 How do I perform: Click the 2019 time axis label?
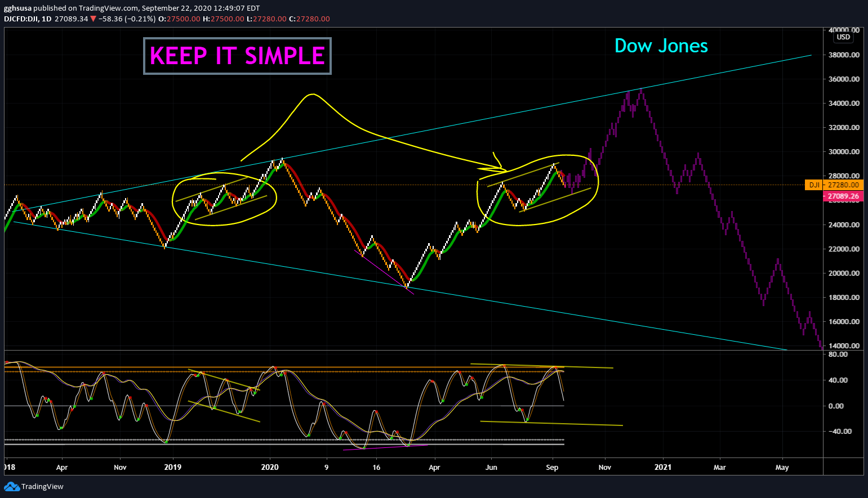172,468
